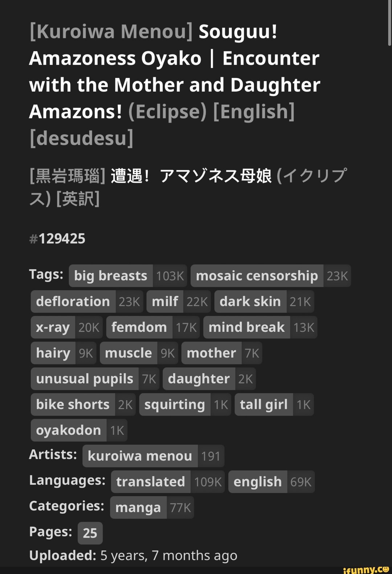Open the 'muscle' tag
Viewport: 392px width, 574px height.
[x=128, y=353]
